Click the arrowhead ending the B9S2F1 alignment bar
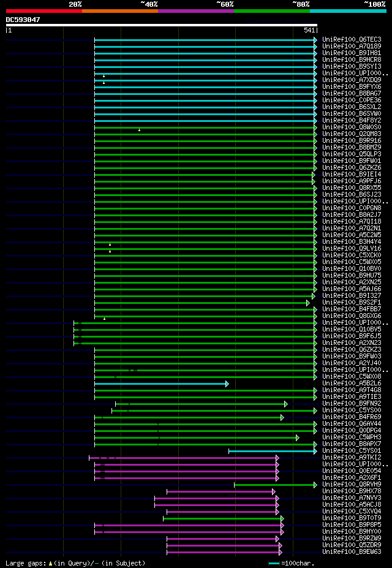 click(308, 303)
